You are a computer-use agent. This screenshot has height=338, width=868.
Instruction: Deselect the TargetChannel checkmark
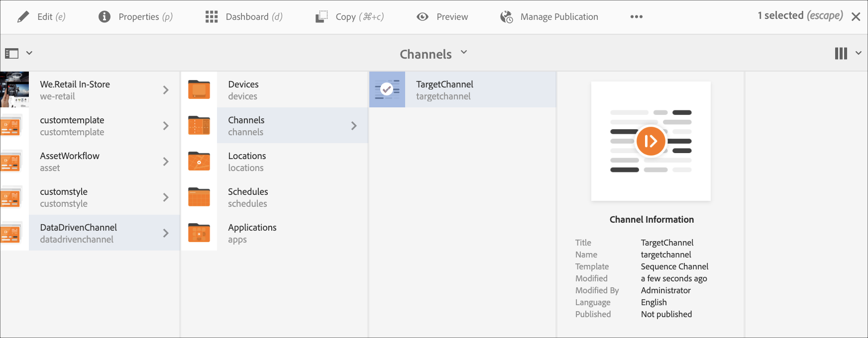tap(387, 89)
